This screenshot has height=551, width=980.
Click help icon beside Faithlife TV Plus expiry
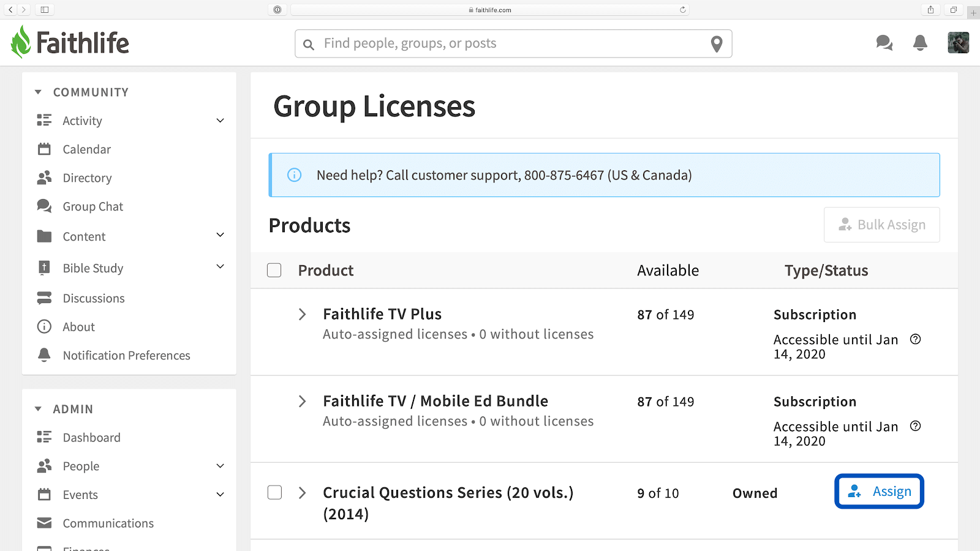point(916,339)
